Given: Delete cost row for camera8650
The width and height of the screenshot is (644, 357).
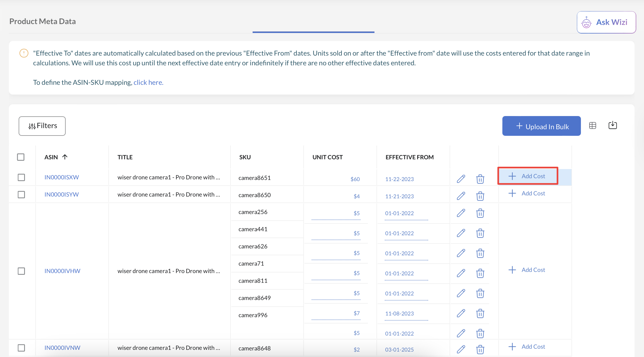Looking at the screenshot, I should (x=480, y=196).
